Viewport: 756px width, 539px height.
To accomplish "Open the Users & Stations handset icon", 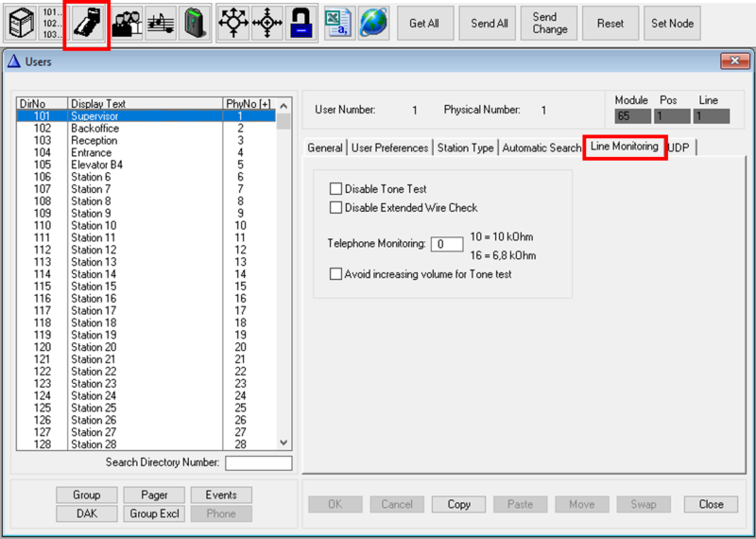I will pos(88,24).
